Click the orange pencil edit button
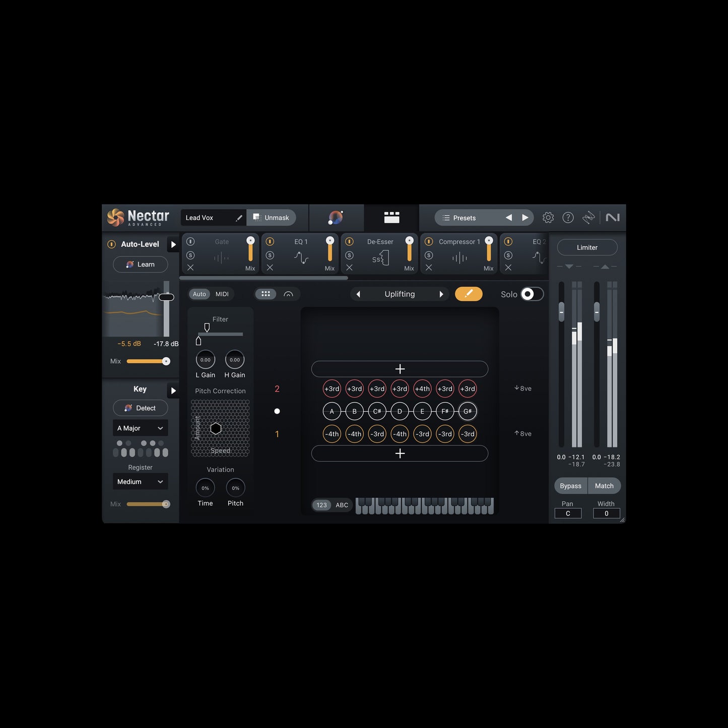 coord(469,294)
